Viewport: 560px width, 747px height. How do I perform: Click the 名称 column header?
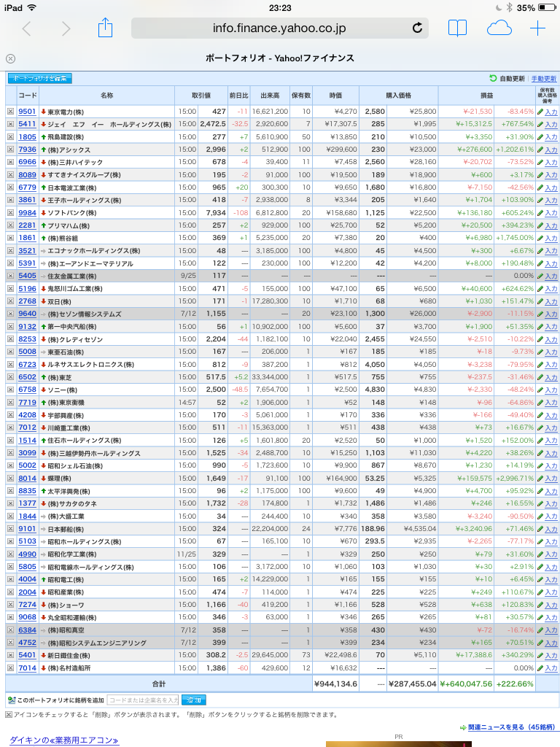click(106, 96)
